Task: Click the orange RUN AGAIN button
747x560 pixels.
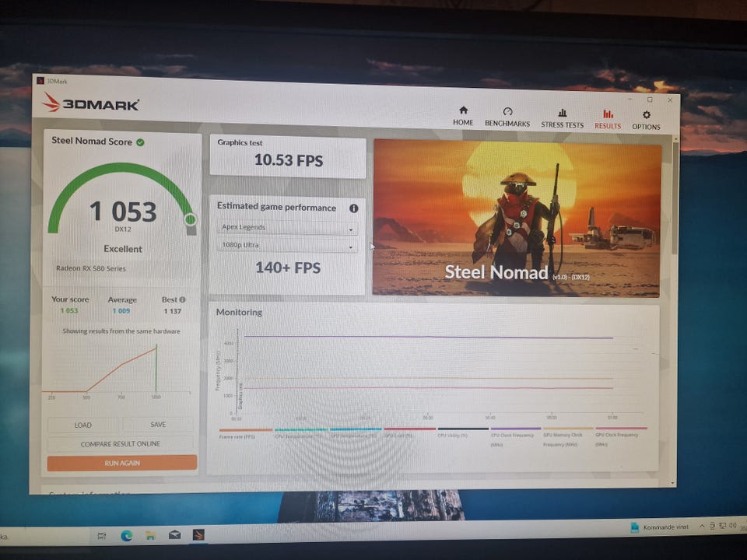Action: point(122,462)
